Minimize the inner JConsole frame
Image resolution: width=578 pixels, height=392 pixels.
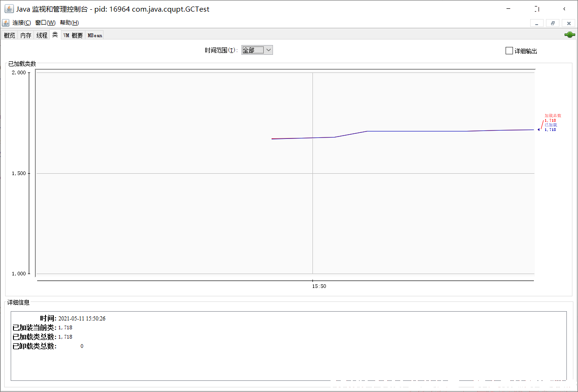point(537,23)
